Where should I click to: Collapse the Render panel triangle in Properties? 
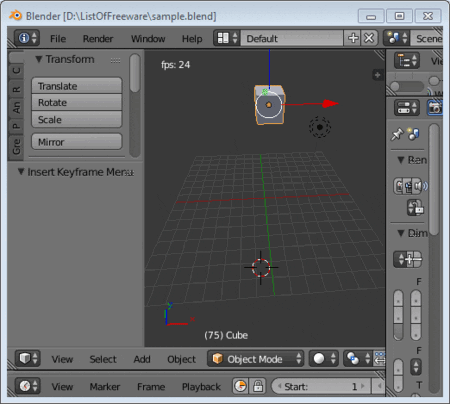(401, 160)
